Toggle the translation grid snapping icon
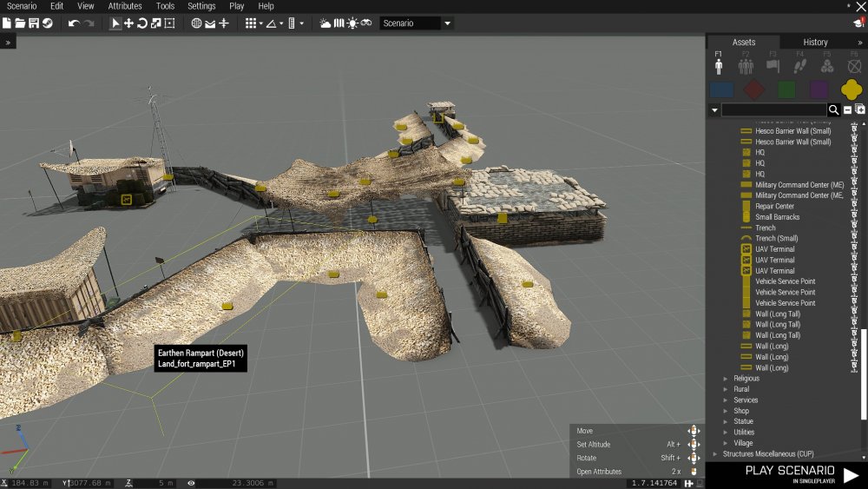This screenshot has width=868, height=489. (x=251, y=23)
